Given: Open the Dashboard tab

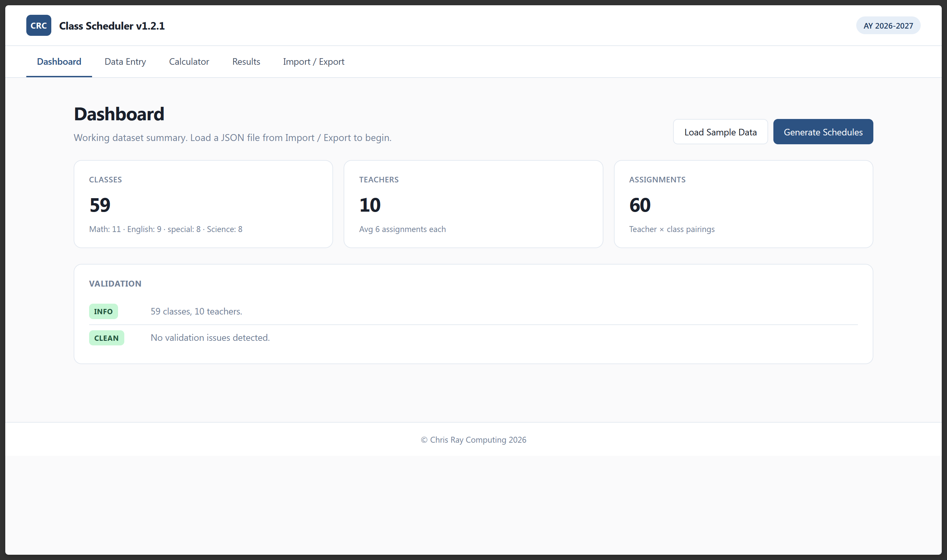Looking at the screenshot, I should (x=59, y=61).
